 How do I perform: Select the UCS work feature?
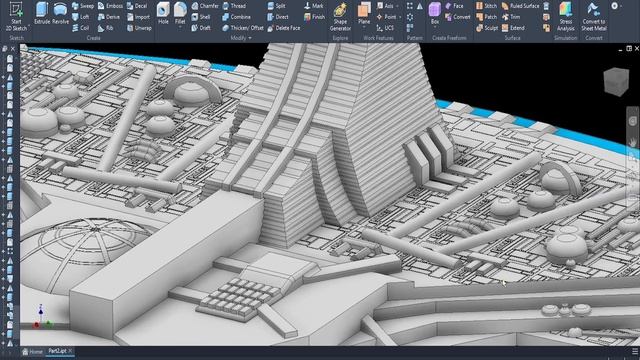point(385,28)
